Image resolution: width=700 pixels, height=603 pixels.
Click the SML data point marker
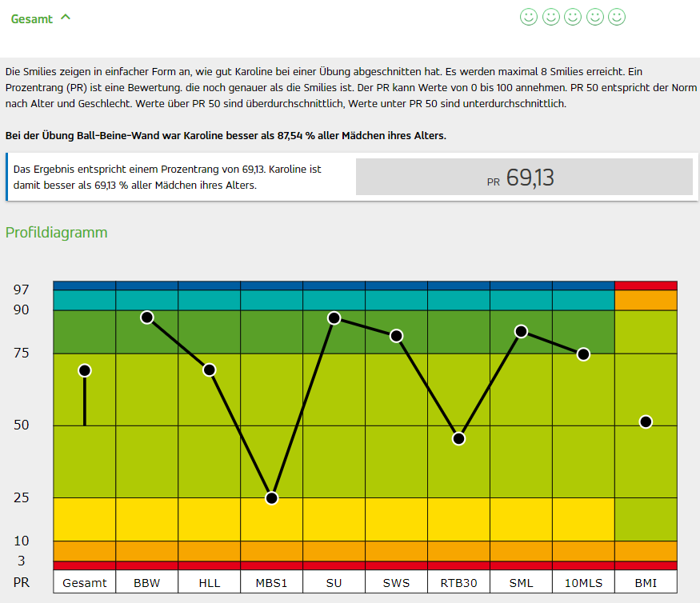pyautogui.click(x=522, y=331)
